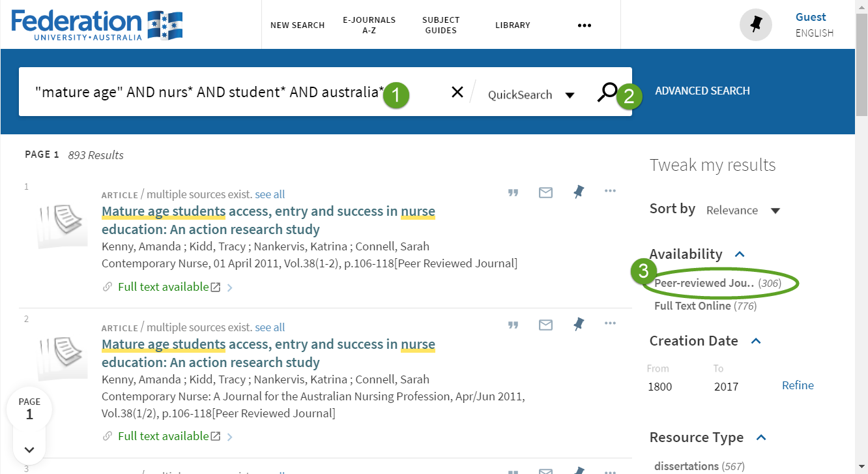
Task: Go to next page using the down chevron
Action: [29, 449]
